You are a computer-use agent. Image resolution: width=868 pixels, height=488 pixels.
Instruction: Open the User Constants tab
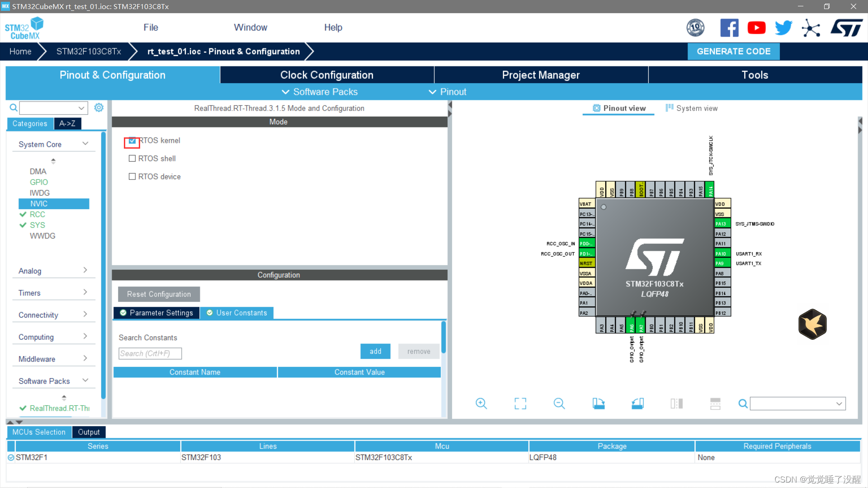pos(237,313)
